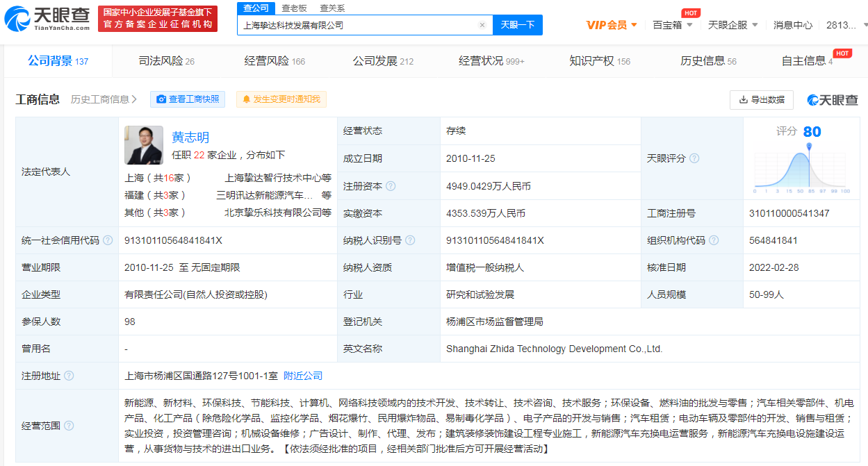Image resolution: width=868 pixels, height=466 pixels.
Task: Select address 上海市杨浦区国通路127号1001-1室
Action: pyautogui.click(x=201, y=376)
